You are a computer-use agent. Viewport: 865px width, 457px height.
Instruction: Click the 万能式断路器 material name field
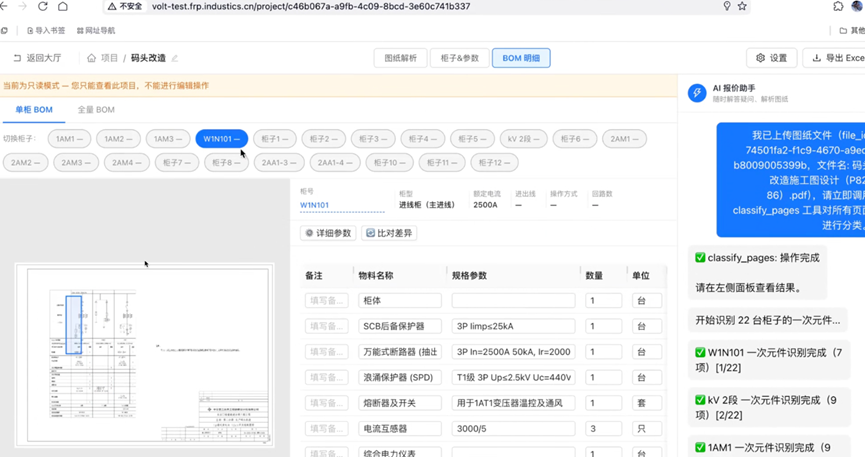pyautogui.click(x=399, y=352)
